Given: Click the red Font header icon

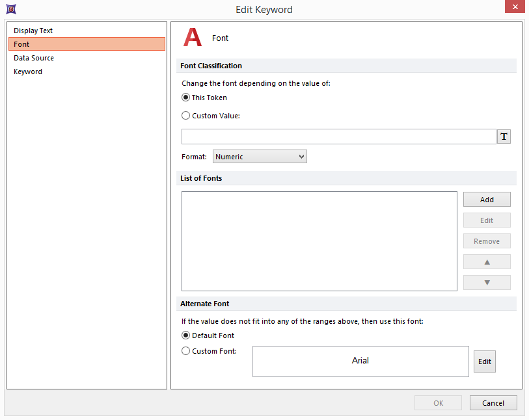Looking at the screenshot, I should 193,38.
